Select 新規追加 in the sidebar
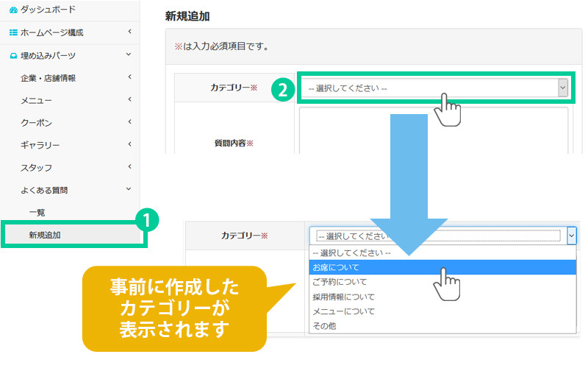The image size is (588, 368). (x=45, y=235)
